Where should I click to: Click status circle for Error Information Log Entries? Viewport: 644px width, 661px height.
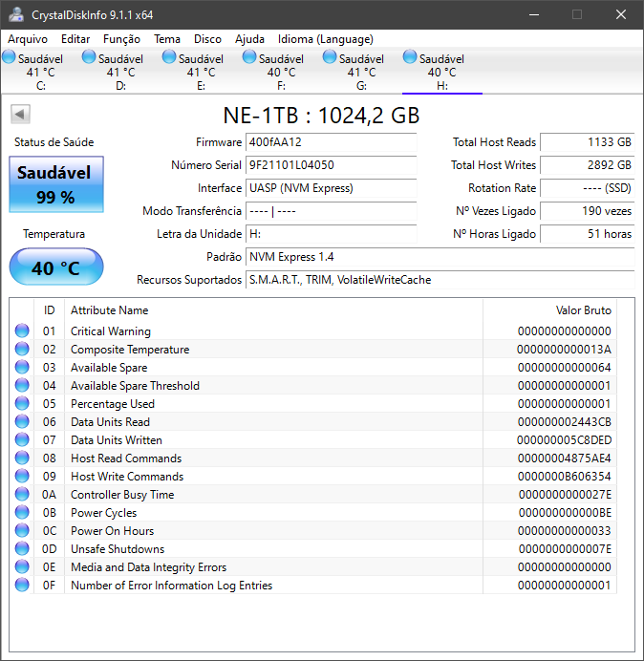tap(22, 585)
